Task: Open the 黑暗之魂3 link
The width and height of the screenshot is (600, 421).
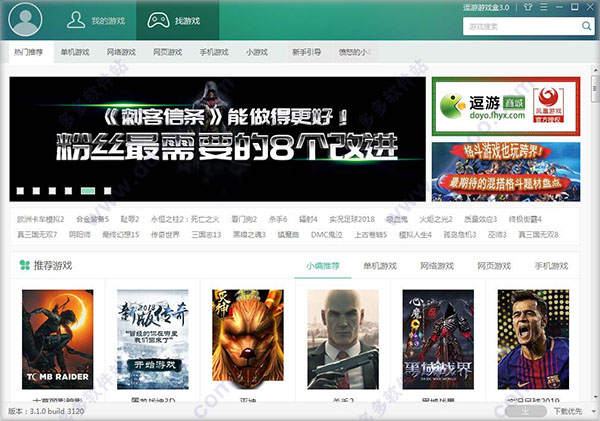Action: (x=249, y=234)
